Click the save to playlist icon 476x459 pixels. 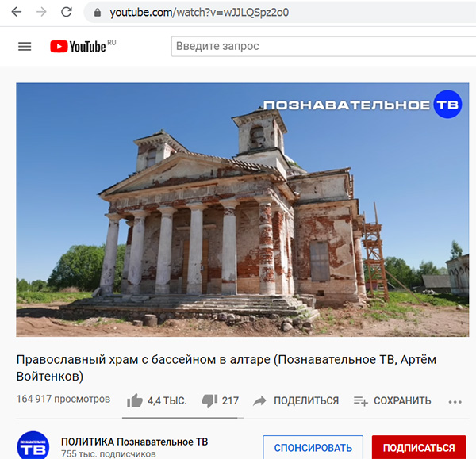tap(361, 401)
